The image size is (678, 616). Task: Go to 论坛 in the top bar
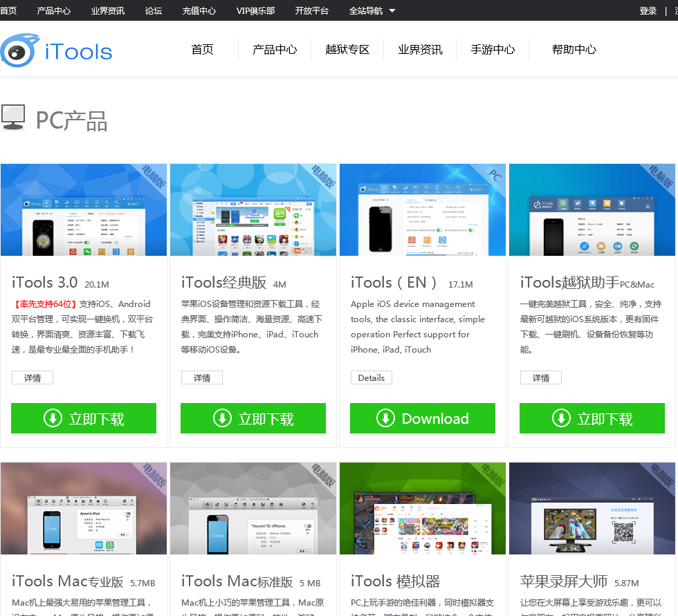(154, 11)
